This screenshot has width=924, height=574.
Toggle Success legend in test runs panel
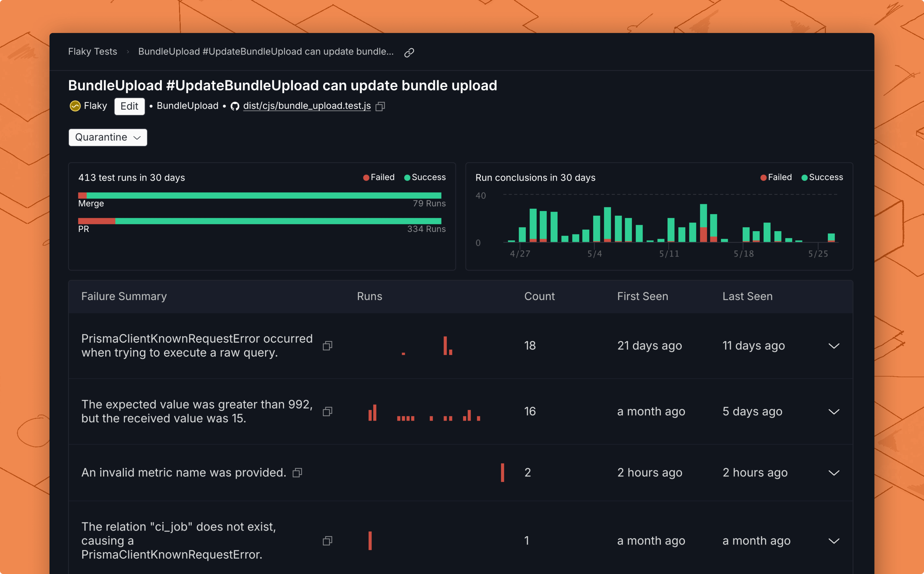[x=425, y=177]
